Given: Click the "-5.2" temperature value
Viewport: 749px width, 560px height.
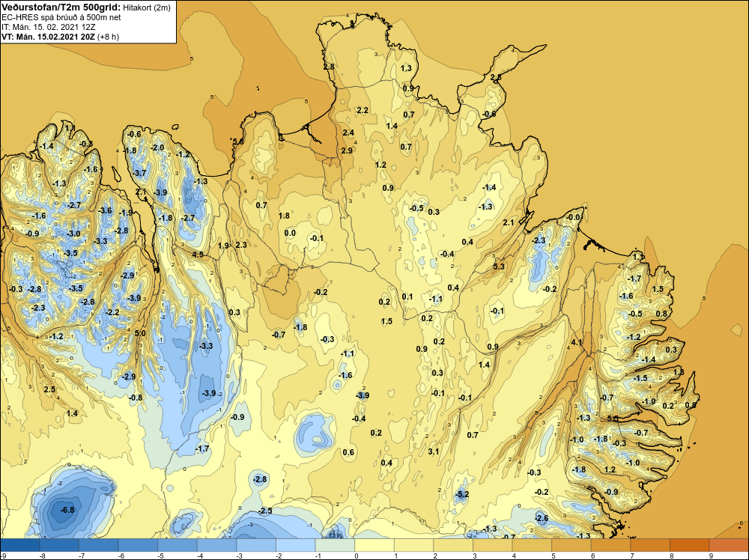Looking at the screenshot, I should coord(462,495).
